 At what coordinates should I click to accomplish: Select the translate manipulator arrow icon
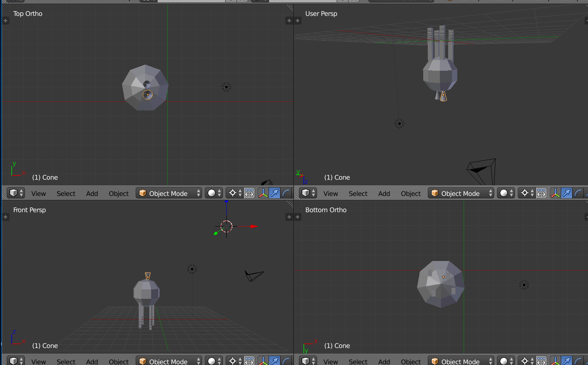tap(275, 193)
